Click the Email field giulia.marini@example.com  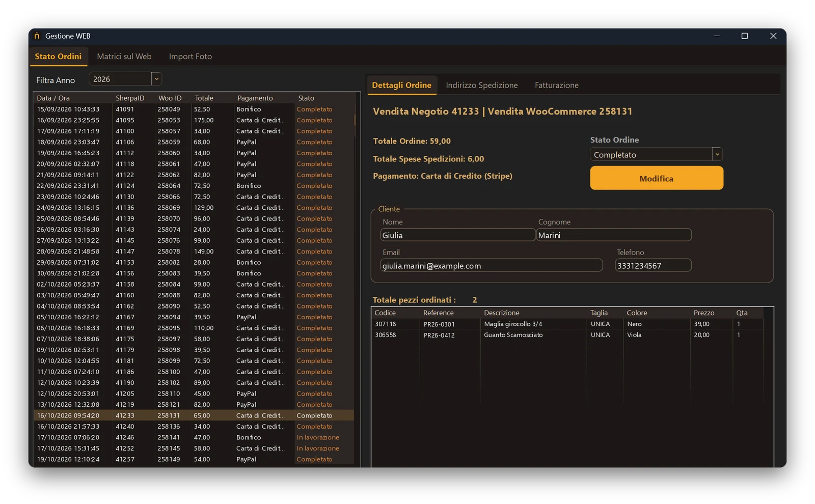coord(492,265)
